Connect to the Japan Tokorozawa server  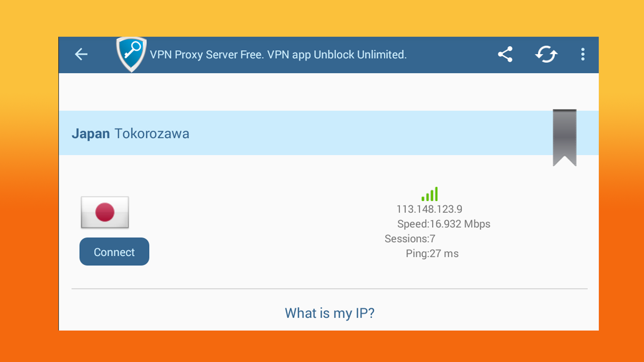pyautogui.click(x=114, y=252)
